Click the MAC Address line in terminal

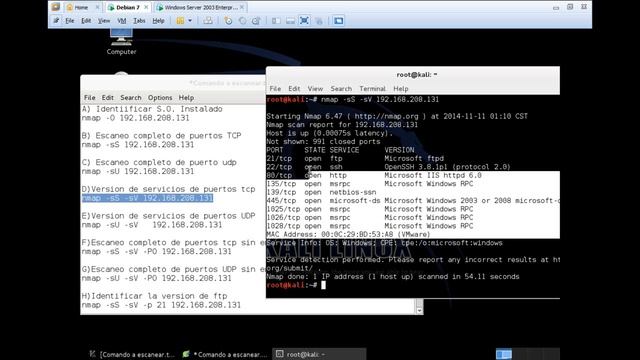pyautogui.click(x=348, y=235)
